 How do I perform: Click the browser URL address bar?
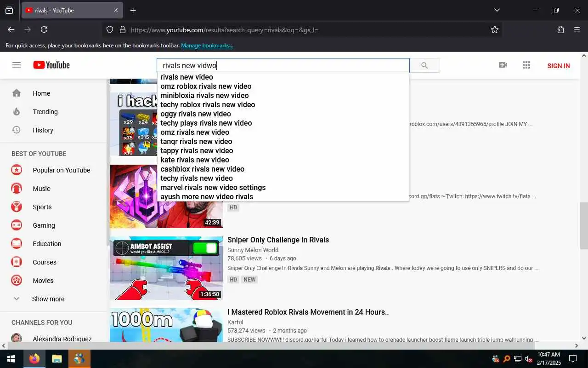301,29
